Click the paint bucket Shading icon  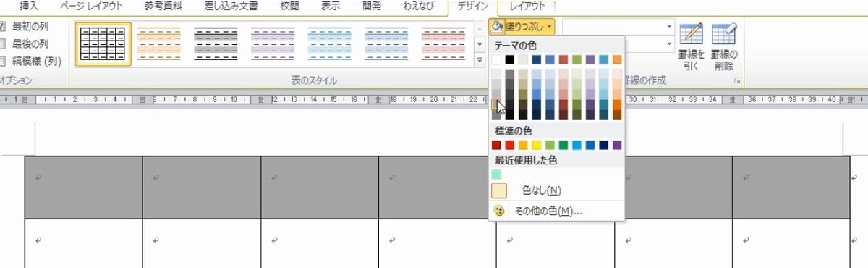click(x=498, y=27)
